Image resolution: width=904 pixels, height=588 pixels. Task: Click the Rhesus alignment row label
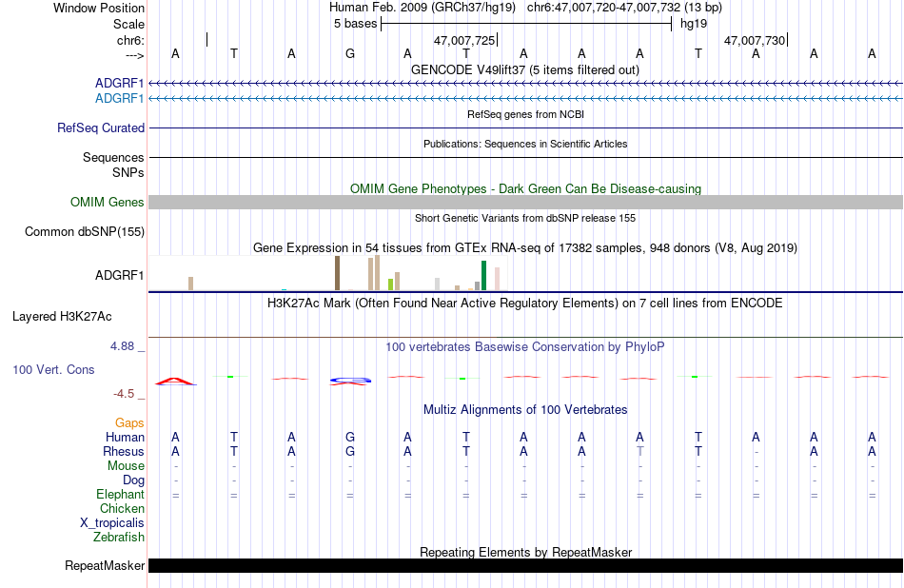point(124,451)
